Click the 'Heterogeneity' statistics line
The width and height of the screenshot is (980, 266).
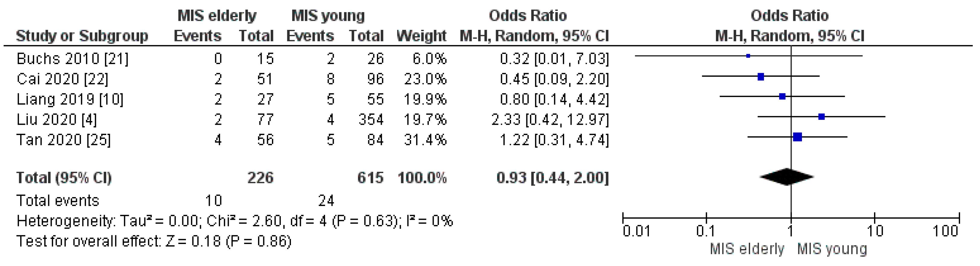pos(234,221)
